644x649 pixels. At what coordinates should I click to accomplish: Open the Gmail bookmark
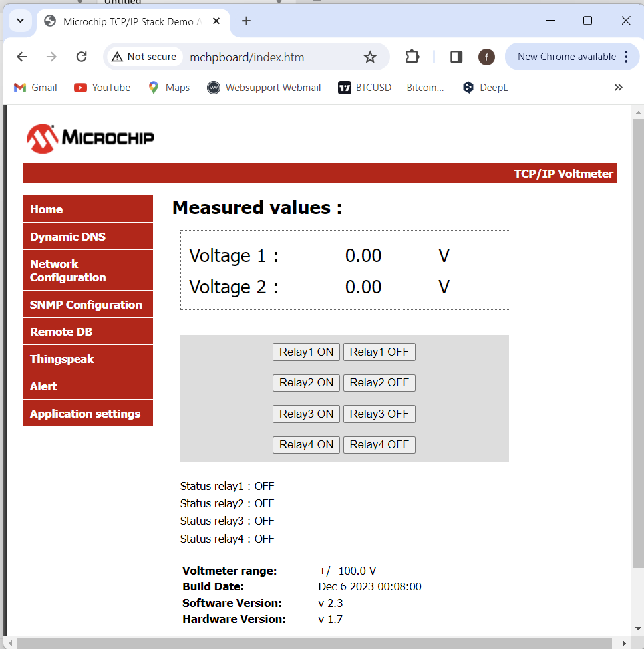coord(36,88)
